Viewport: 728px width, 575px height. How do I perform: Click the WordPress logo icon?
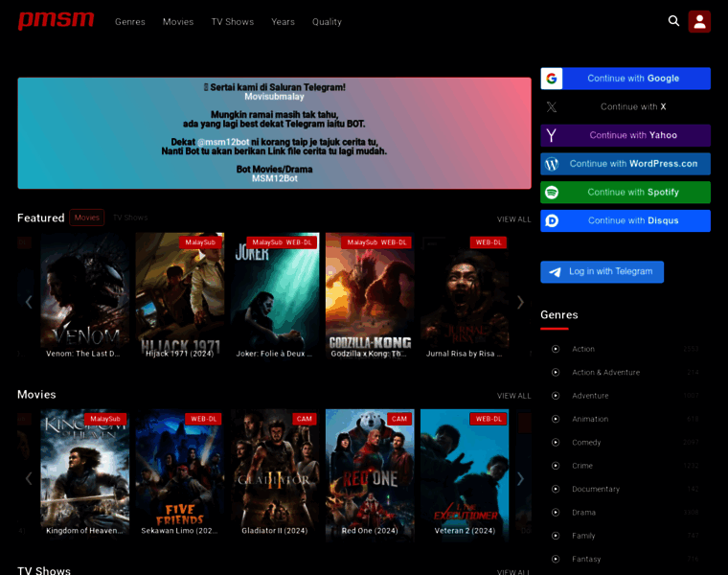[x=552, y=164]
